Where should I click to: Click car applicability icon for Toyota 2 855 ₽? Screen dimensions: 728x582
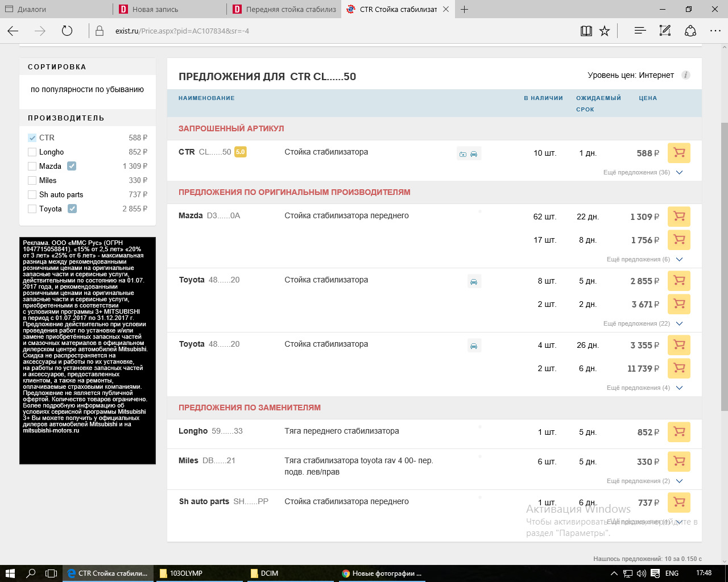click(x=474, y=282)
